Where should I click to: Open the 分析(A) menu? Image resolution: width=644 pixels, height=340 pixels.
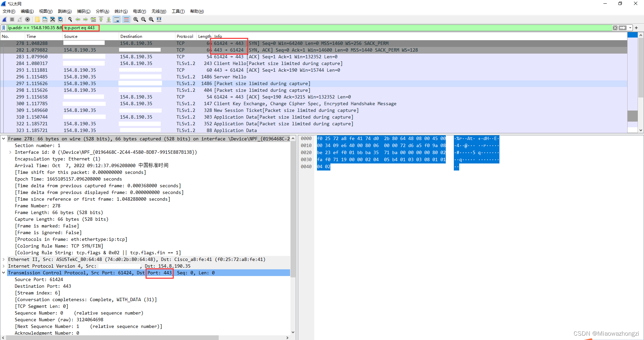coord(102,11)
